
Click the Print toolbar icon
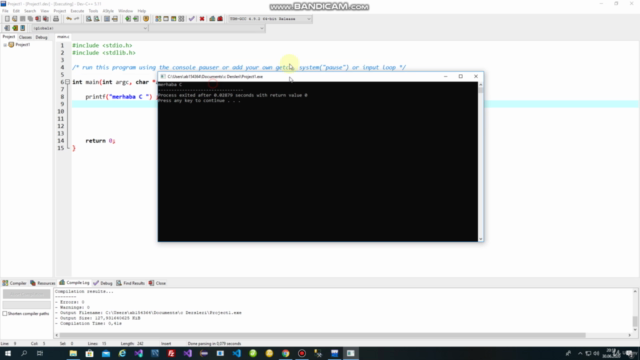click(x=56, y=19)
